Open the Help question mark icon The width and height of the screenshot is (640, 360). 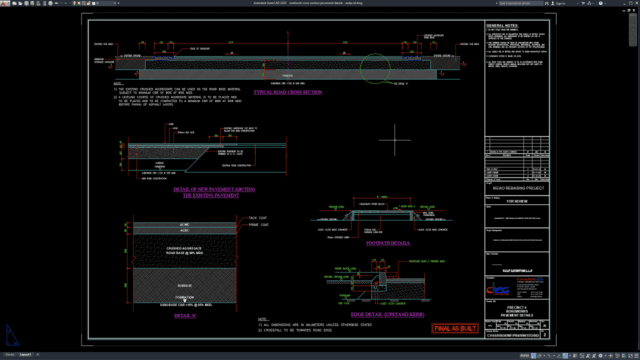tap(600, 3)
